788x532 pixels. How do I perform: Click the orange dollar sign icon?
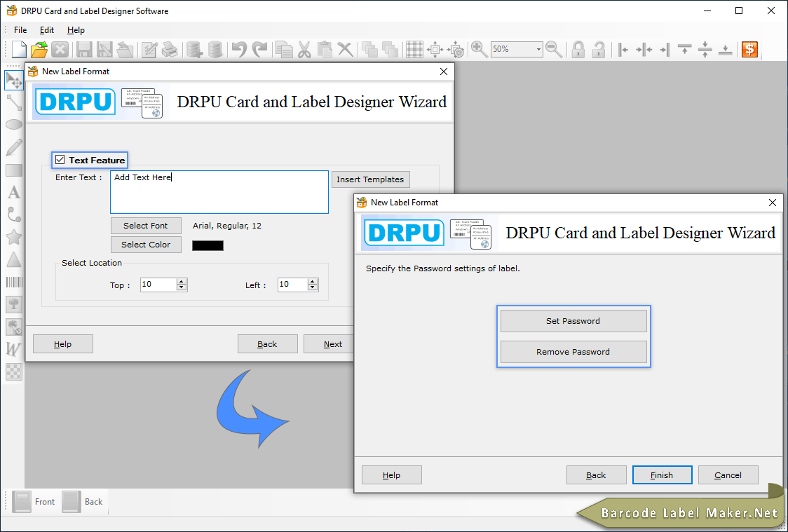coord(750,49)
